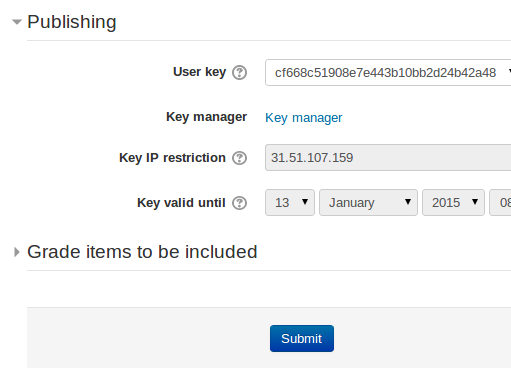Open the hour dropdown showing 08
The height and width of the screenshot is (368, 511).
(500, 203)
